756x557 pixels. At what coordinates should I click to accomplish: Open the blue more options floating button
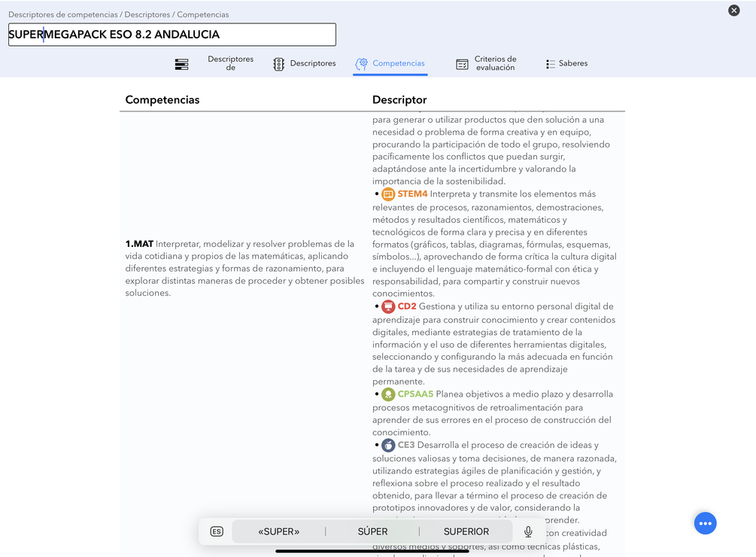[705, 523]
